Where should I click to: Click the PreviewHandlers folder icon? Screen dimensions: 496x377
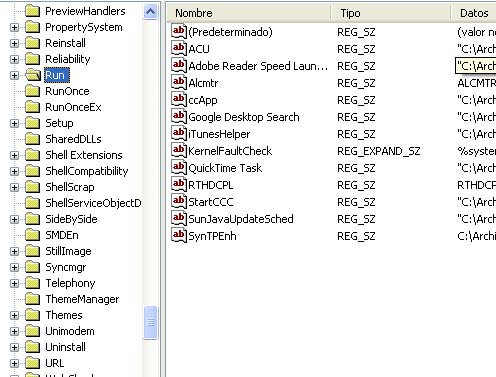tap(33, 11)
